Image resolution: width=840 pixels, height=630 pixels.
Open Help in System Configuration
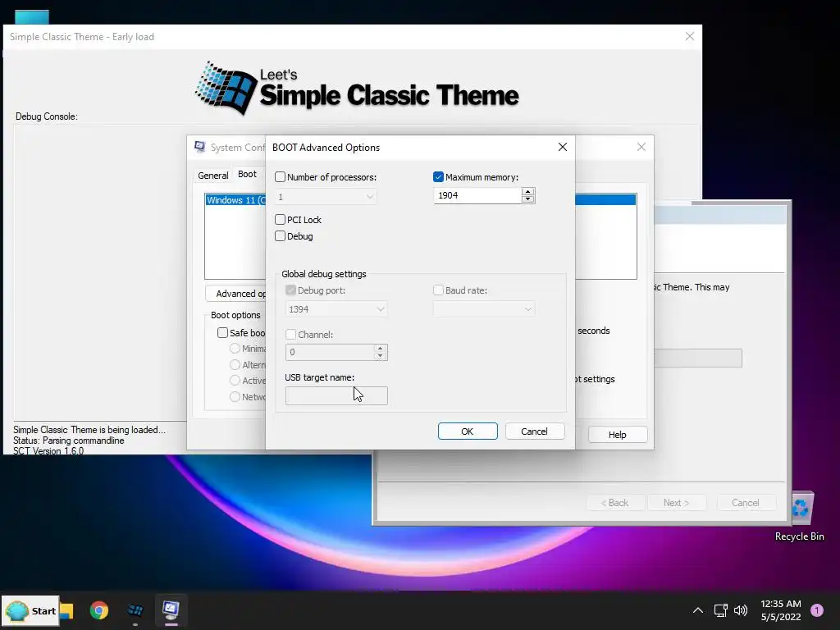pyautogui.click(x=617, y=435)
